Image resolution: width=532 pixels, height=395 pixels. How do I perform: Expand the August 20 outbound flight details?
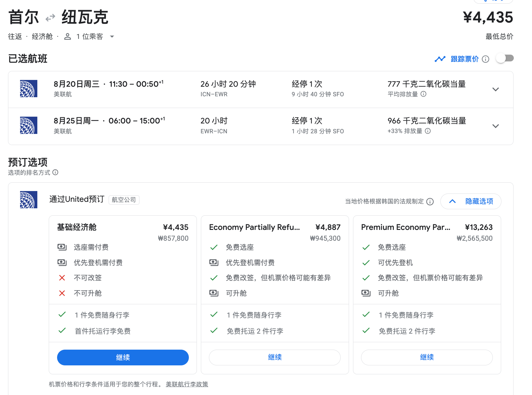(495, 89)
